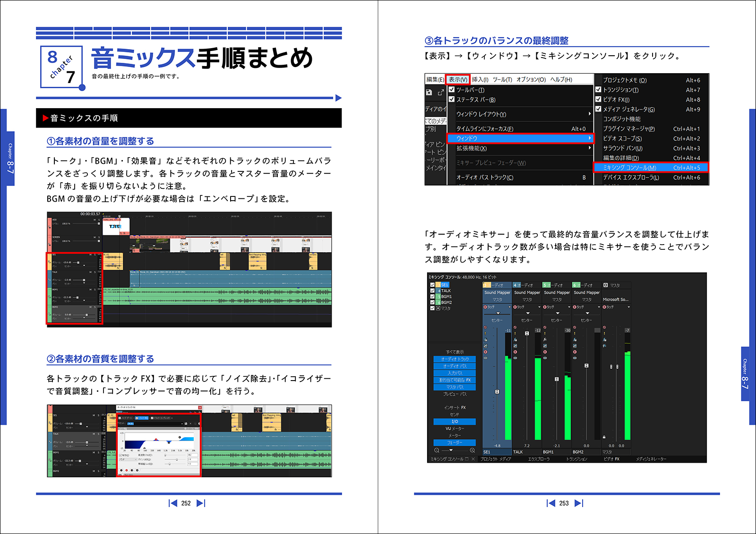Open the 表示(V) menu
The width and height of the screenshot is (756, 534).
click(457, 79)
